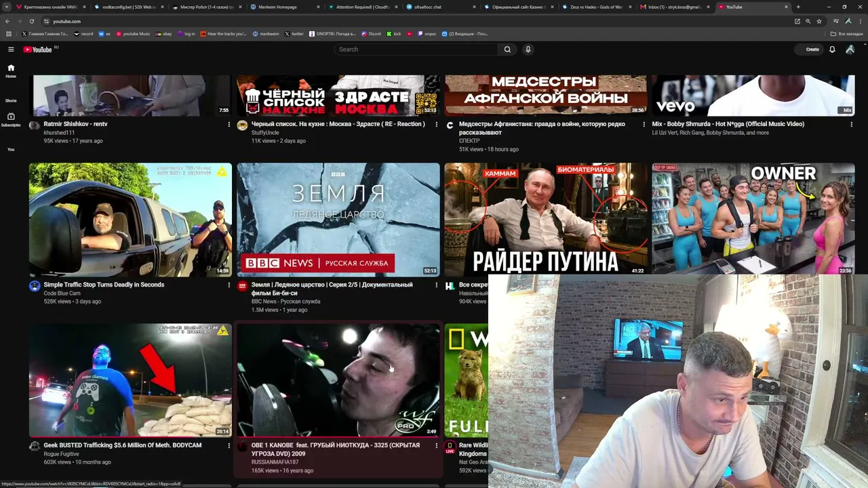The height and width of the screenshot is (488, 868).
Task: Open the record bookmark
Action: point(84,33)
